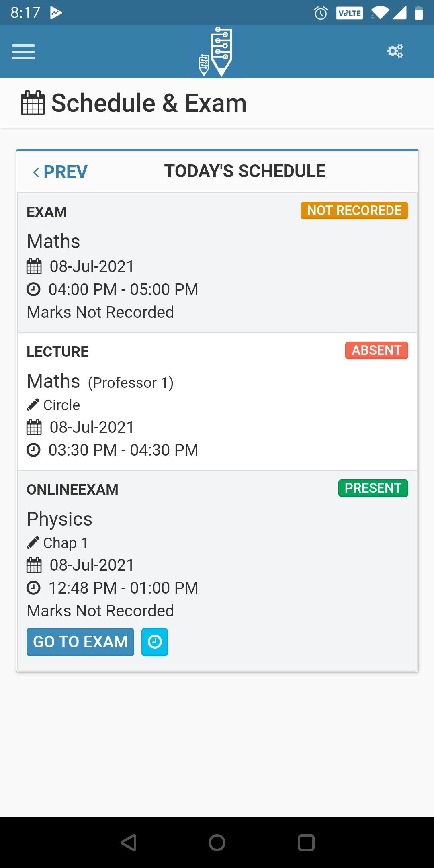This screenshot has width=434, height=868.
Task: Tap the NOT RECOREDE status badge
Action: (x=354, y=211)
